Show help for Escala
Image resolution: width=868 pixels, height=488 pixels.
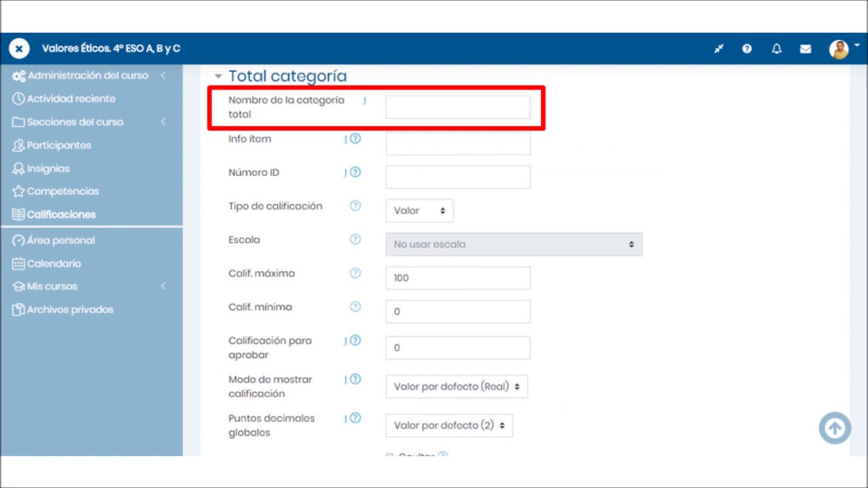[x=355, y=239]
